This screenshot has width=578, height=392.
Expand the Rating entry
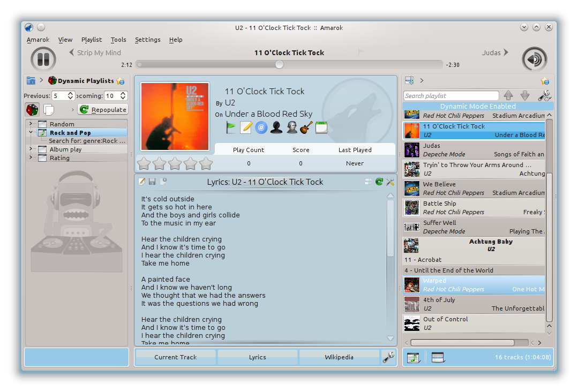point(31,157)
